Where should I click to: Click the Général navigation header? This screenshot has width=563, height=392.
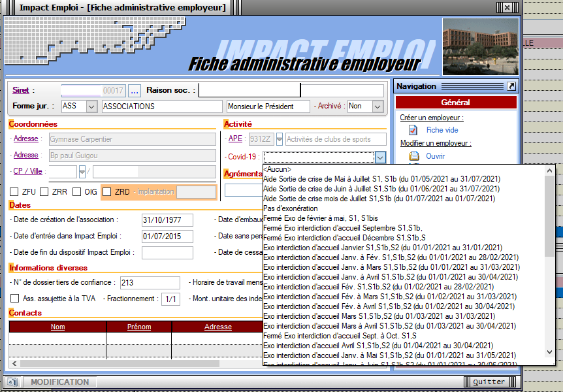(456, 103)
